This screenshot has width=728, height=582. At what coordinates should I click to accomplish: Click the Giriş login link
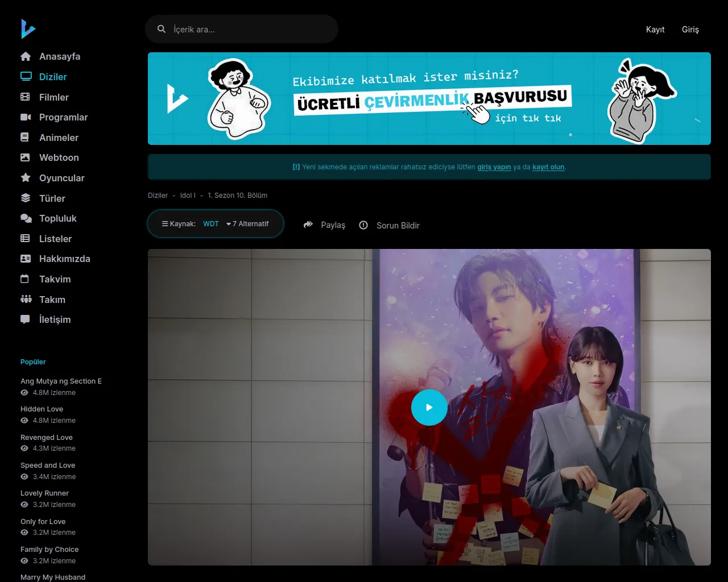(690, 30)
